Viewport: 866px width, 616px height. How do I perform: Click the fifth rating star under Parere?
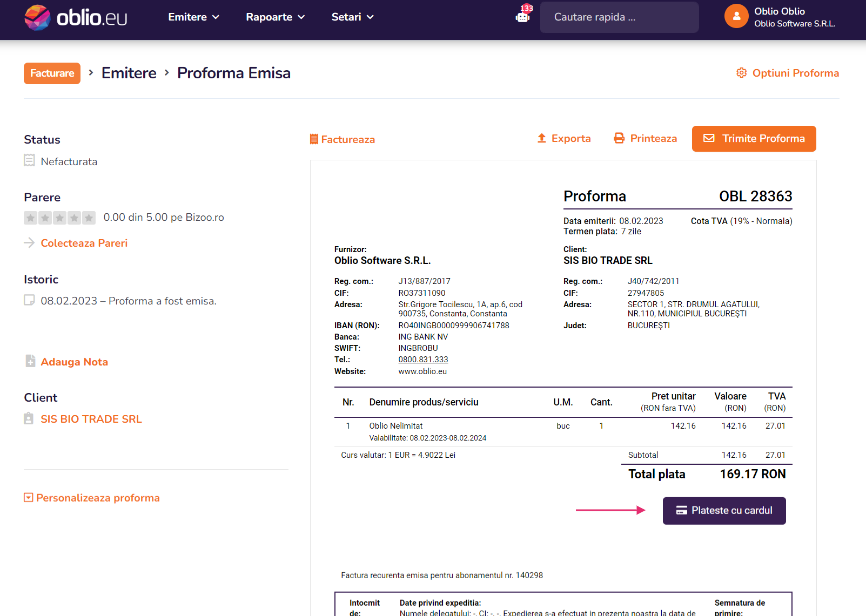pos(89,218)
